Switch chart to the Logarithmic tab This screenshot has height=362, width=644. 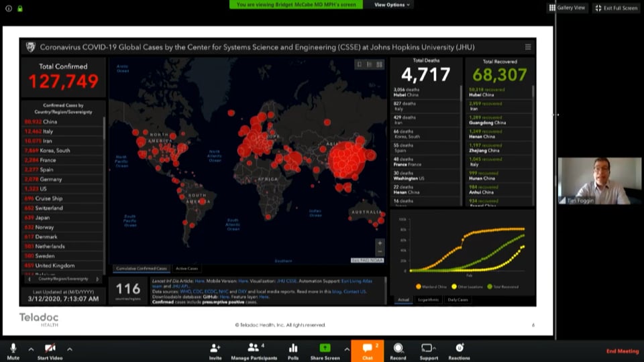(428, 300)
